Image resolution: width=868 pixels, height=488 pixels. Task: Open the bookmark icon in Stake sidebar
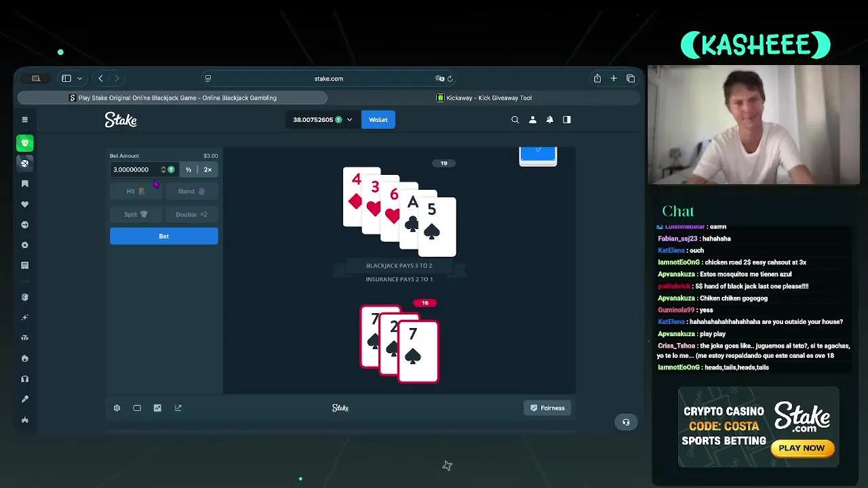25,184
